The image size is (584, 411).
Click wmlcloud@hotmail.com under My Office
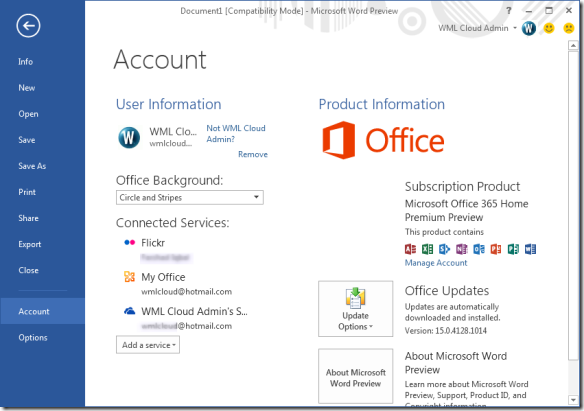pyautogui.click(x=186, y=291)
